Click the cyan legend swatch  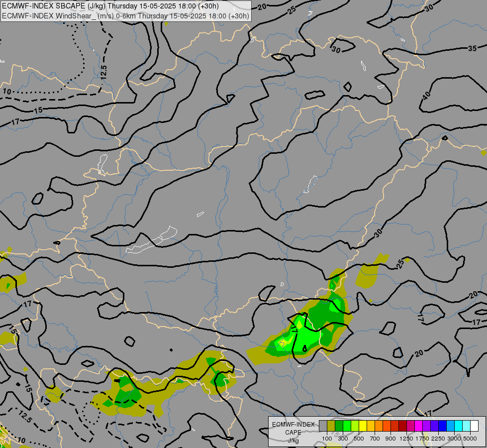coord(459,426)
